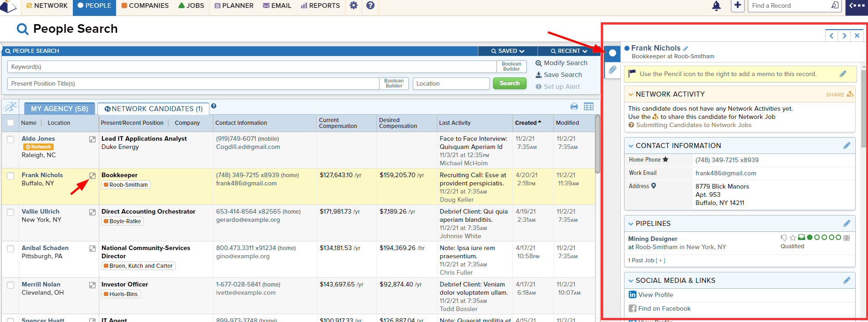
Task: Click the Address map pin icon
Action: coord(654,186)
